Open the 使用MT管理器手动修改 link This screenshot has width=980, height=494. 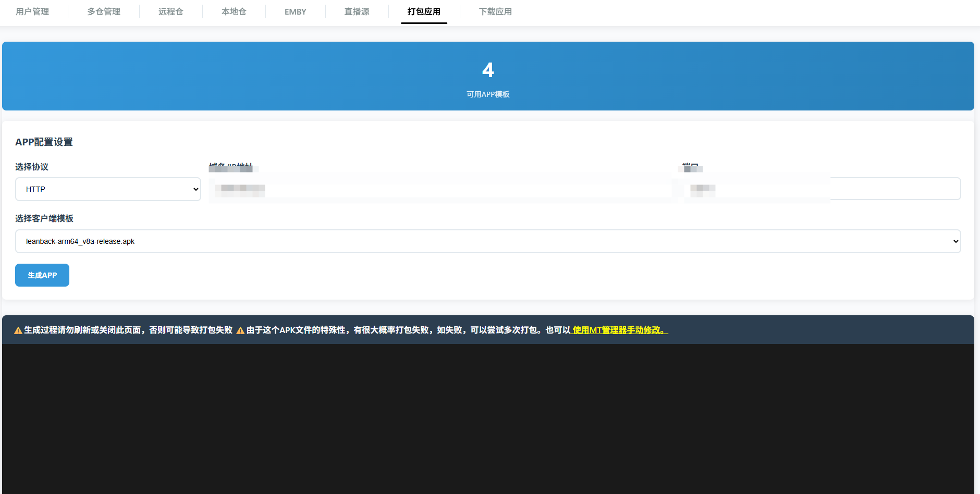coord(619,330)
